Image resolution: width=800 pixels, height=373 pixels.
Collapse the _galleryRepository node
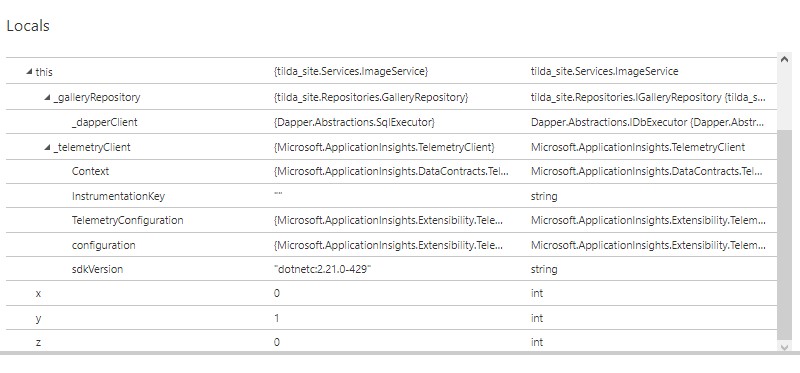click(x=47, y=97)
